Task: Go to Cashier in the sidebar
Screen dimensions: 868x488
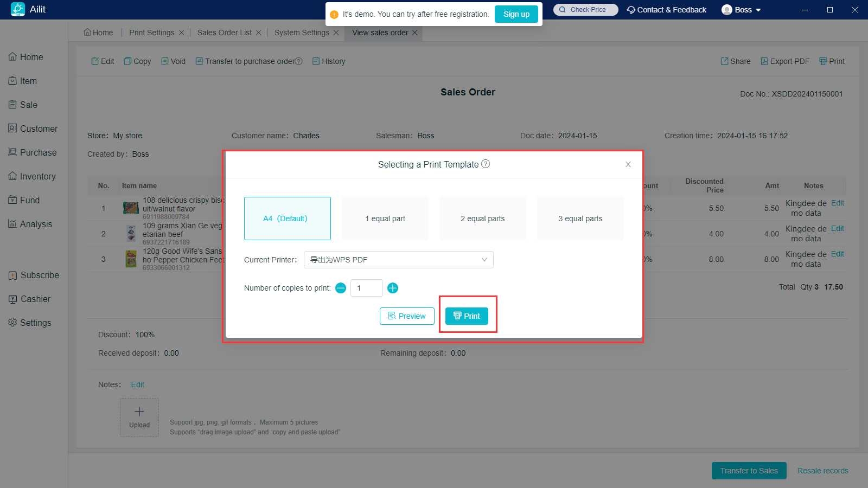Action: (x=35, y=299)
